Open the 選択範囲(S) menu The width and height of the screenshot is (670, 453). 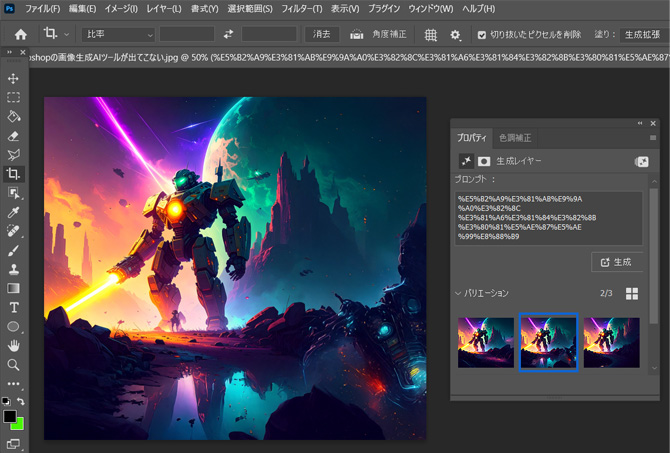[x=250, y=9]
